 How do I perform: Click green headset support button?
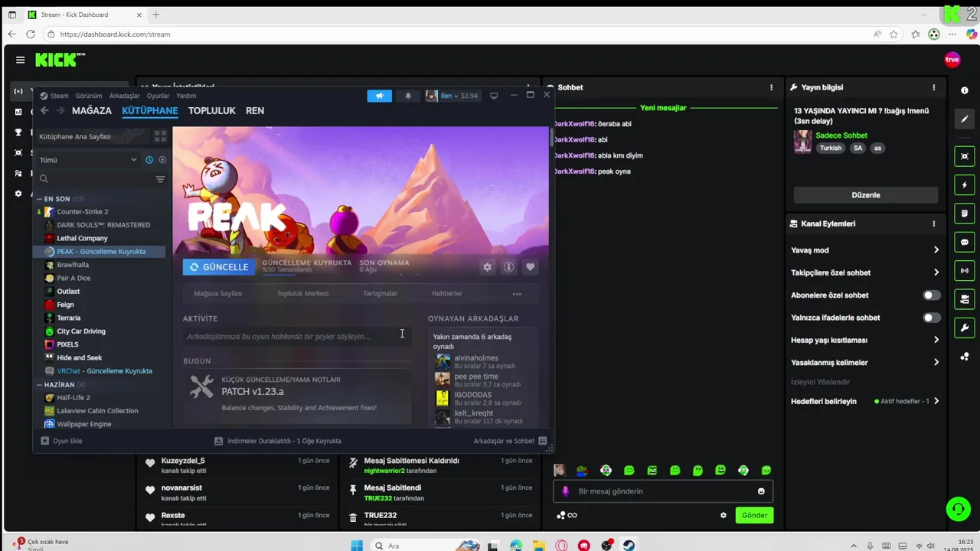tap(958, 508)
